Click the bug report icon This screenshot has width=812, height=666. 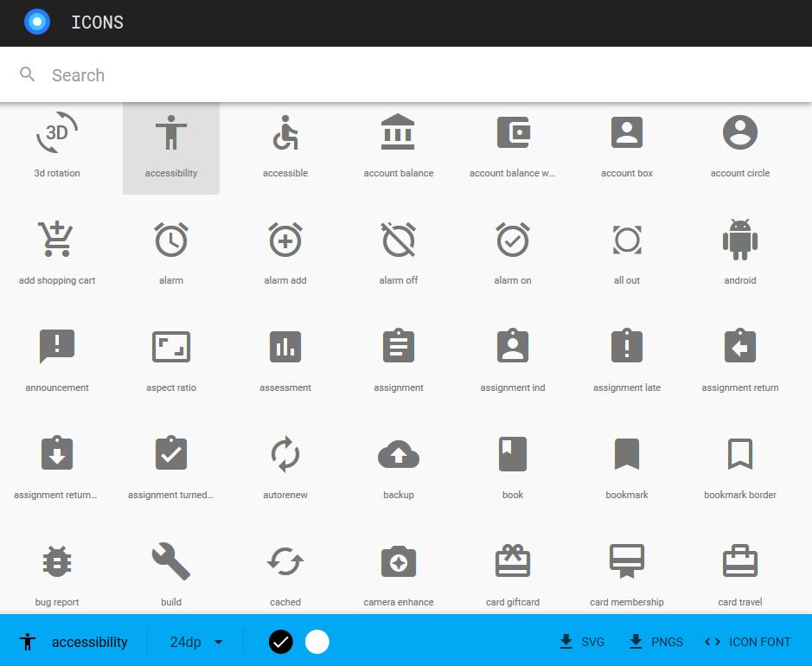click(57, 560)
